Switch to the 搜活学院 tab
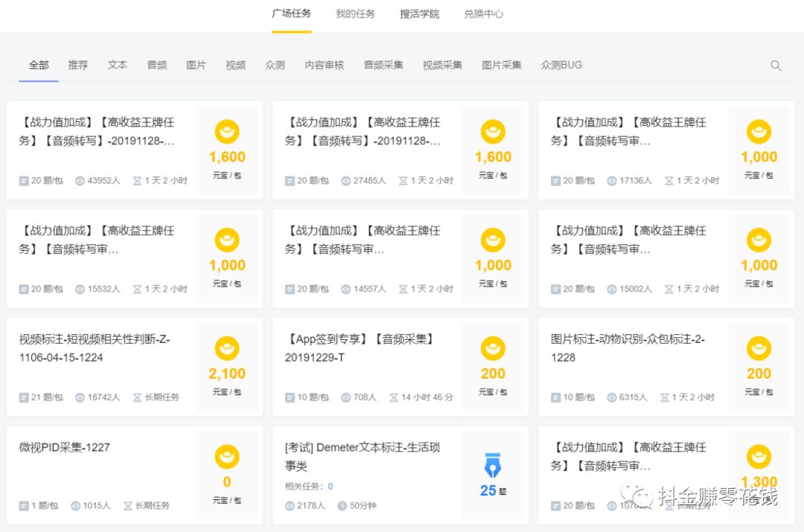This screenshot has height=532, width=804. click(x=418, y=13)
